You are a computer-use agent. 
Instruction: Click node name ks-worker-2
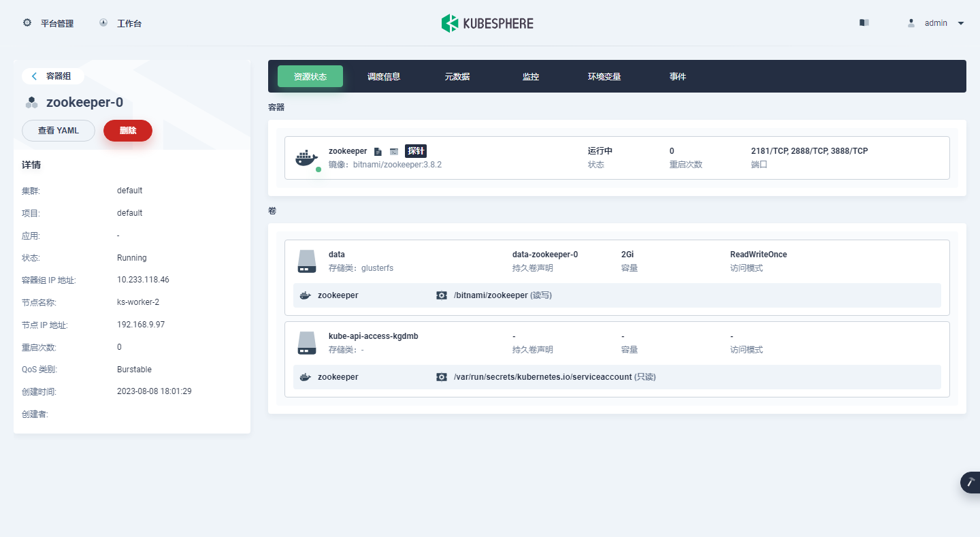click(x=138, y=302)
